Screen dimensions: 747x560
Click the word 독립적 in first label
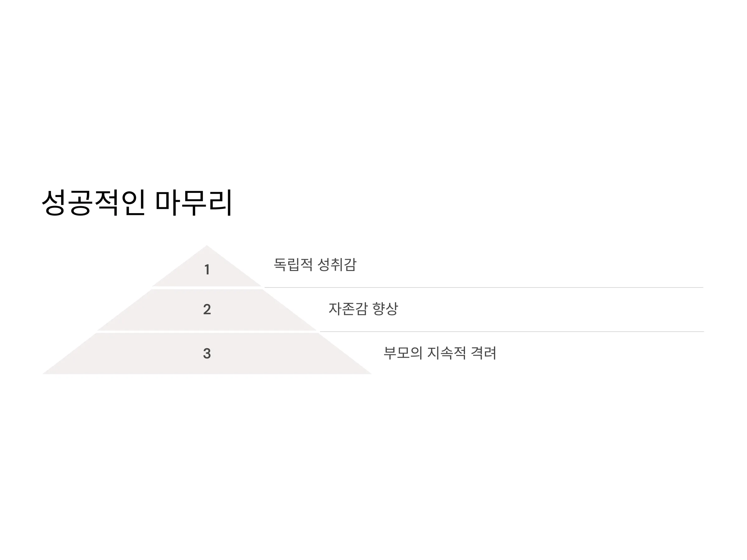(293, 264)
